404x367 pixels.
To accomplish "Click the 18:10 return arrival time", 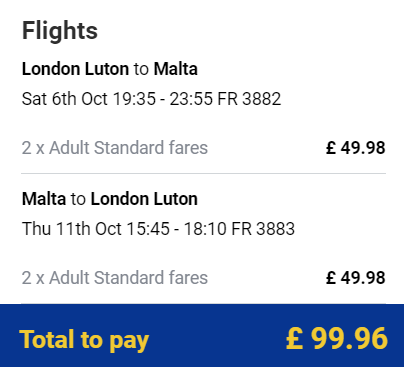I will point(205,229).
